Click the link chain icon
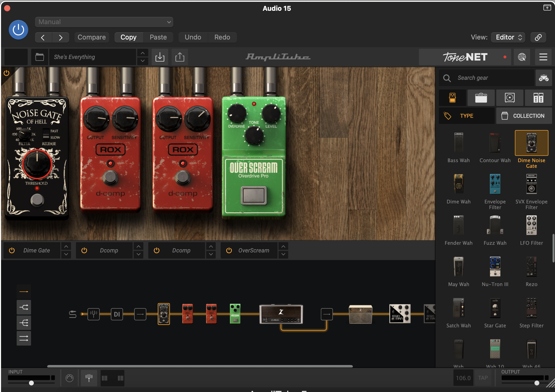 [538, 37]
